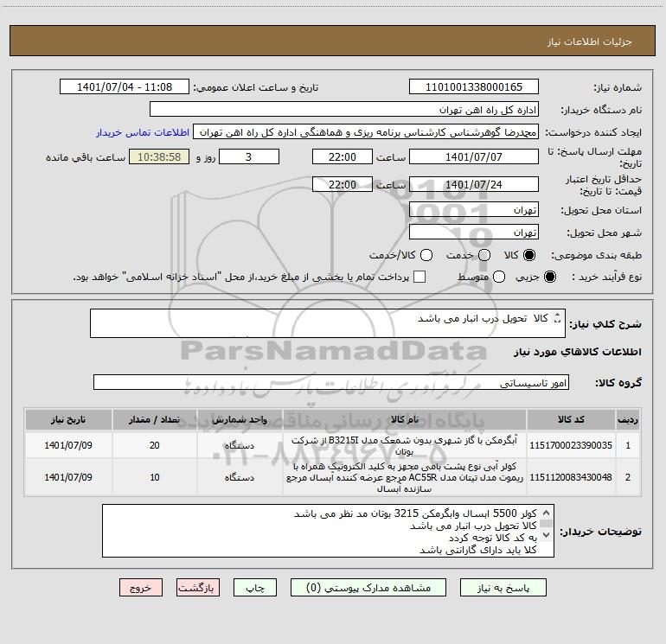Screen dimensions: 666x644
Task: Select the کالا radio button
Action: tap(529, 255)
